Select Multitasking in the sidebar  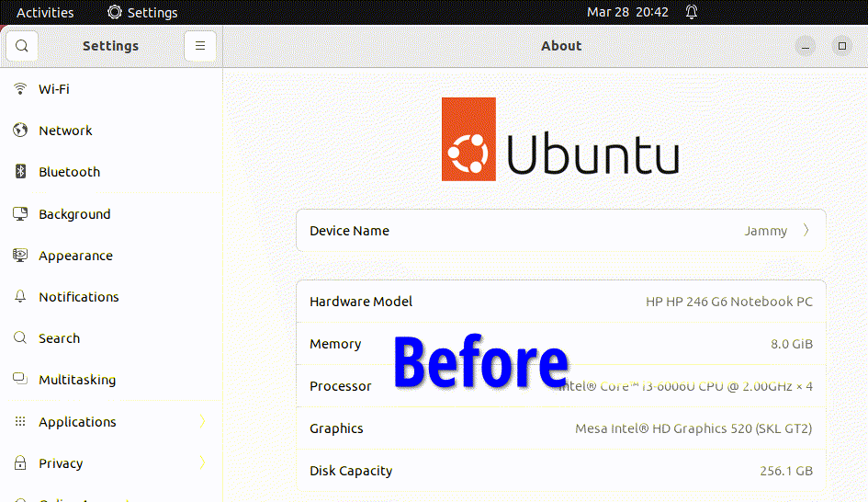click(x=111, y=380)
